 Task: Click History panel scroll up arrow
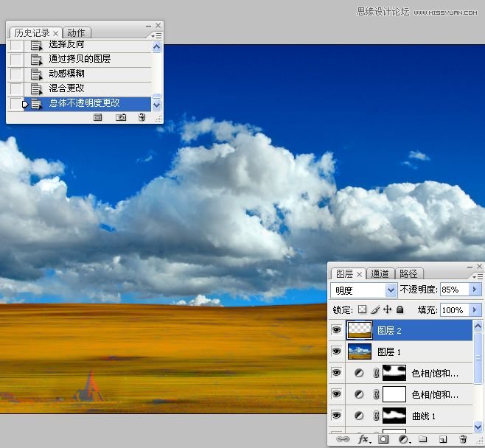click(157, 47)
